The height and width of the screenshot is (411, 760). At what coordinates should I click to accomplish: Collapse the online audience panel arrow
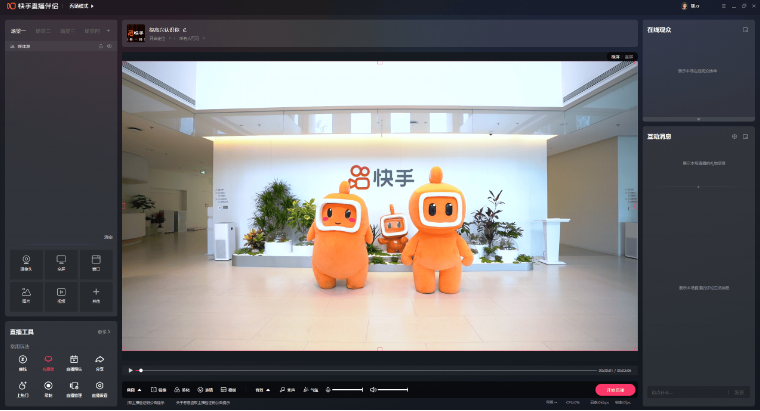coord(698,119)
